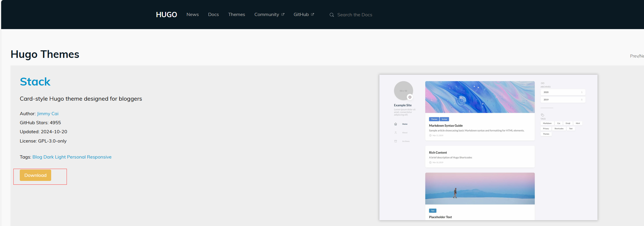Open the News menu item
Screen dimensions: 644x226
tap(192, 15)
